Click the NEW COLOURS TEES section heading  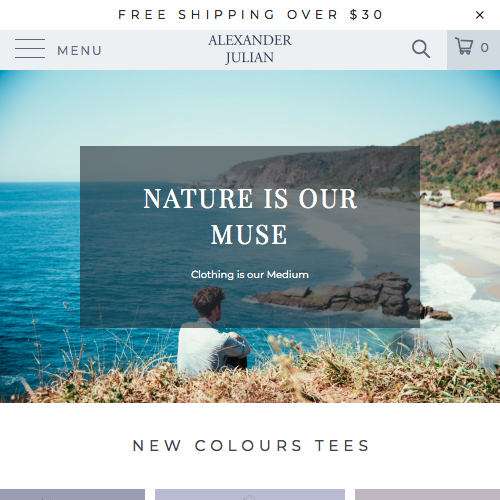250,446
